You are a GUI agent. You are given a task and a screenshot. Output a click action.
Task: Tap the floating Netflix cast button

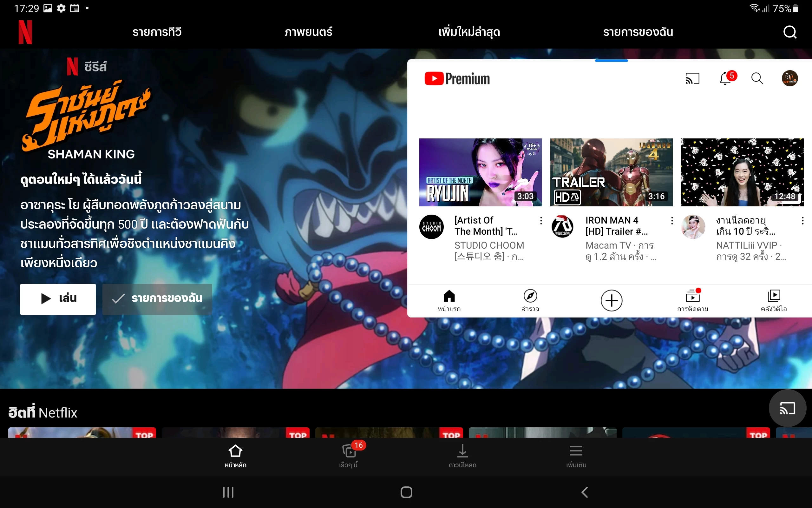[x=787, y=409]
